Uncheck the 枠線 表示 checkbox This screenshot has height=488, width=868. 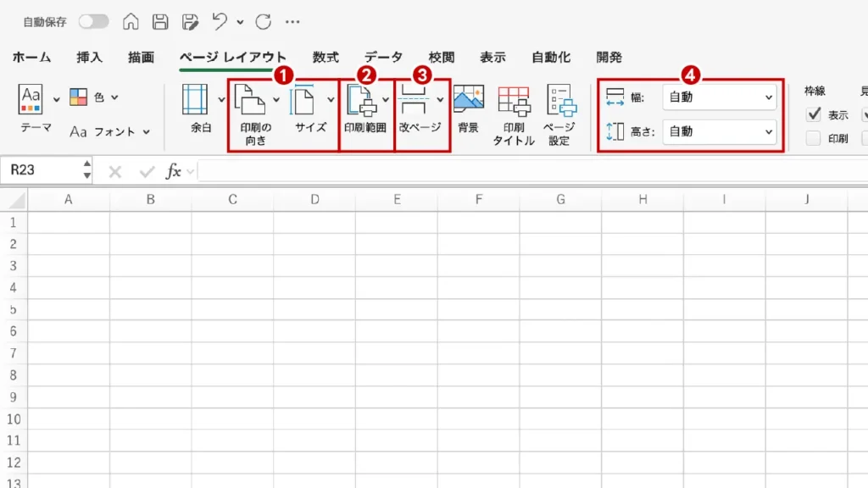click(814, 114)
